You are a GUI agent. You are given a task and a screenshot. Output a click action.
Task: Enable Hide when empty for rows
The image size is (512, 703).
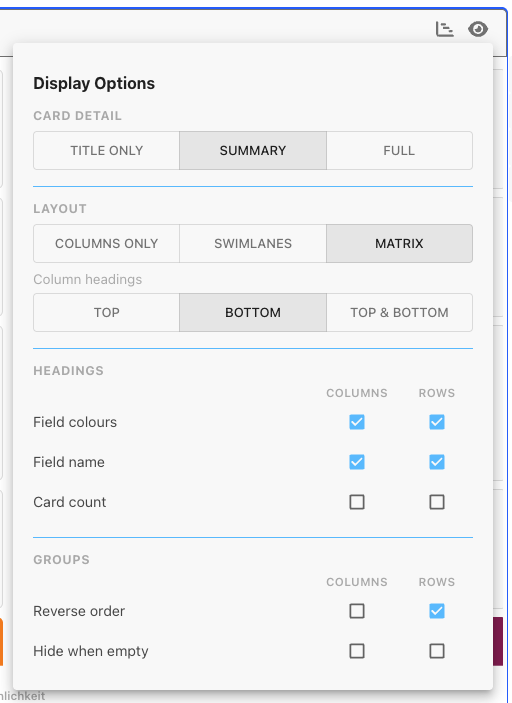[x=437, y=651]
